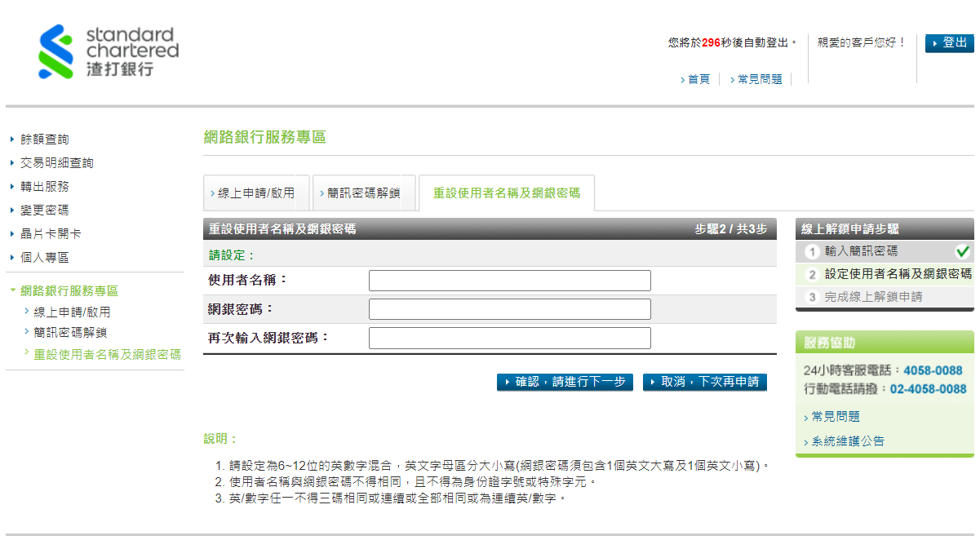The height and width of the screenshot is (549, 980).
Task: Click the 說明： heading
Action: coord(221,439)
